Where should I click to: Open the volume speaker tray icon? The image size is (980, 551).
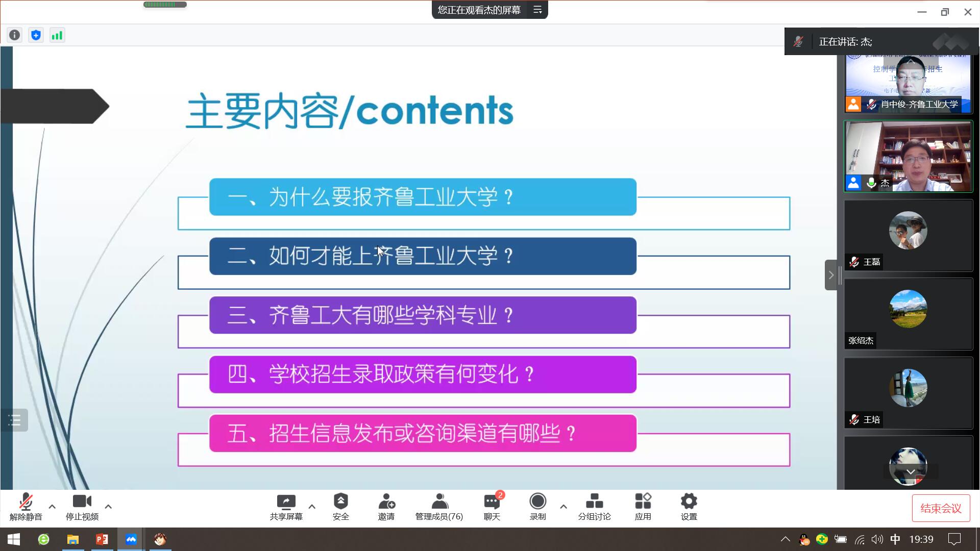coord(877,539)
